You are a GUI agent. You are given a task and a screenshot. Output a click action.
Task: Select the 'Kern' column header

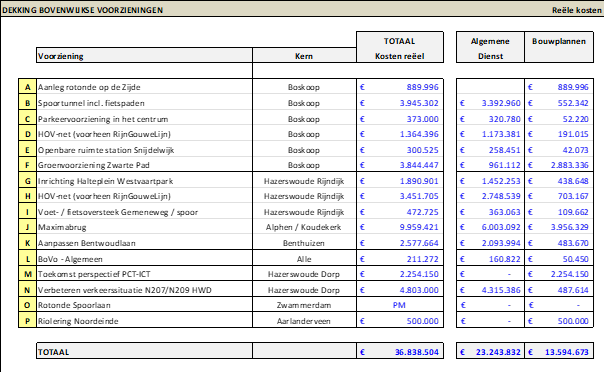[x=304, y=56]
